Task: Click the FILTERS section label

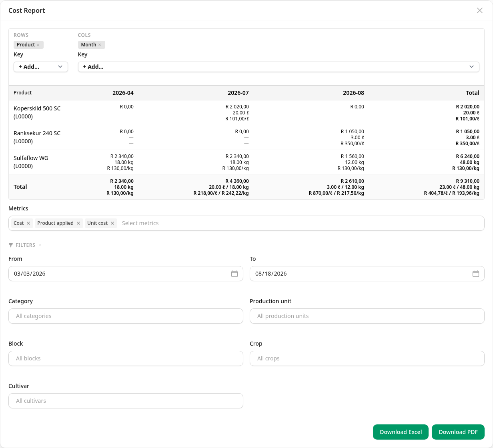Action: [25, 245]
